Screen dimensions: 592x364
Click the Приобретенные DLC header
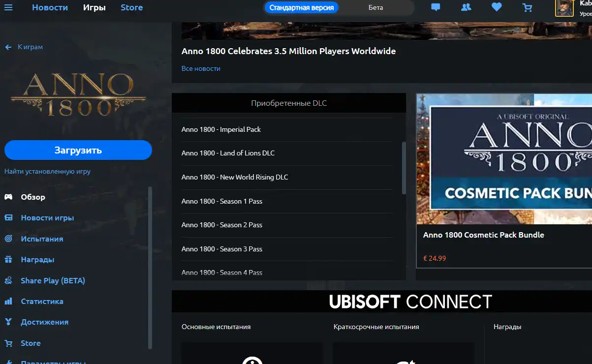click(289, 103)
